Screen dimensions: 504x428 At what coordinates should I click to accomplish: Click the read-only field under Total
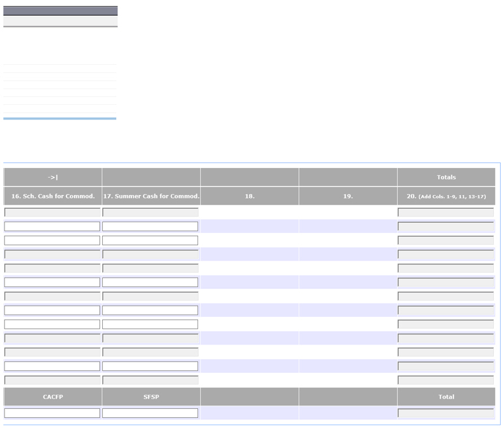coord(446,413)
